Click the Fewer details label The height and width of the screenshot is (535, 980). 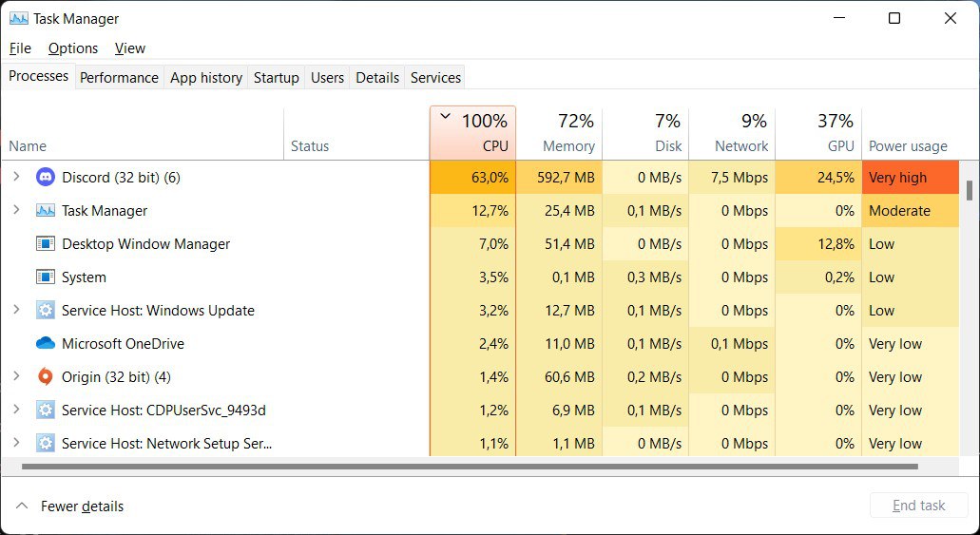(x=82, y=506)
